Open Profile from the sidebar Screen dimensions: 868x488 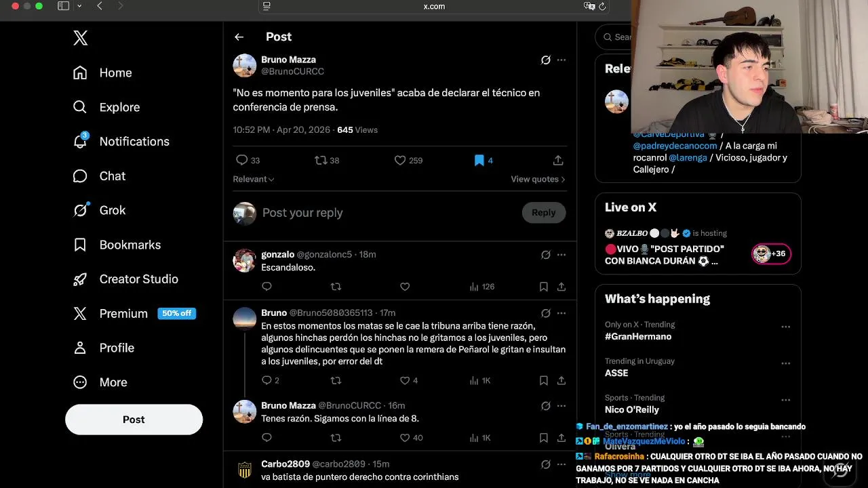click(103, 348)
